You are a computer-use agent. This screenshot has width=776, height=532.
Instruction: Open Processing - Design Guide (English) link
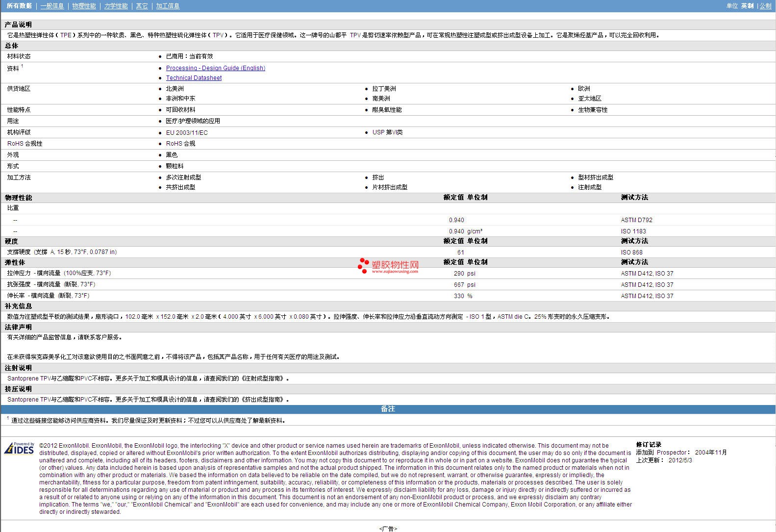216,68
